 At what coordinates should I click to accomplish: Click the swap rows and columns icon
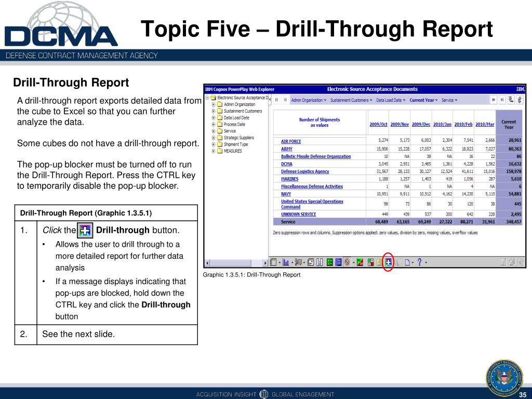coord(311,262)
